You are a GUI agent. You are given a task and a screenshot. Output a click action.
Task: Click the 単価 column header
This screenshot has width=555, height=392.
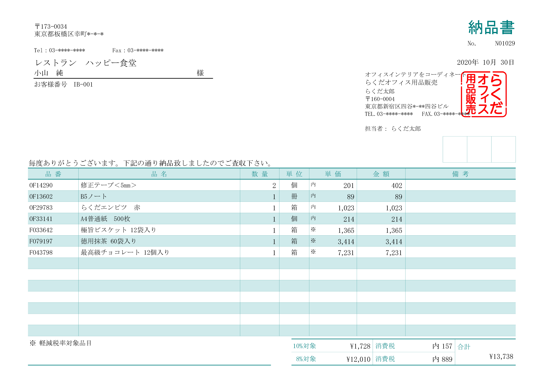click(333, 174)
